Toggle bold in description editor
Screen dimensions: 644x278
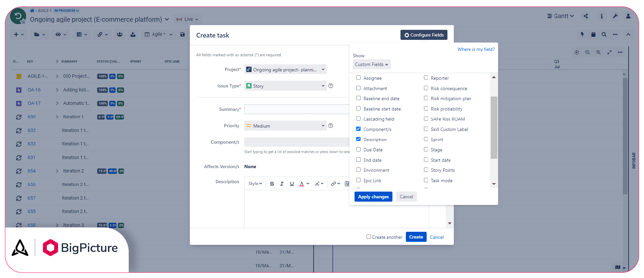272,184
